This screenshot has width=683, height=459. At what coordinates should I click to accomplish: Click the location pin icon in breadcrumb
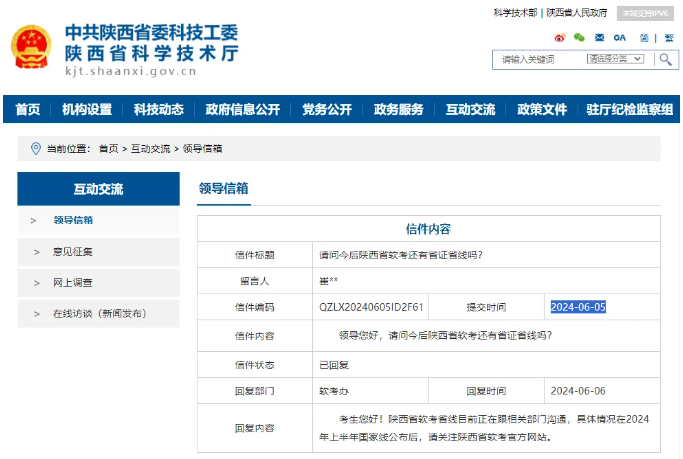click(x=36, y=149)
